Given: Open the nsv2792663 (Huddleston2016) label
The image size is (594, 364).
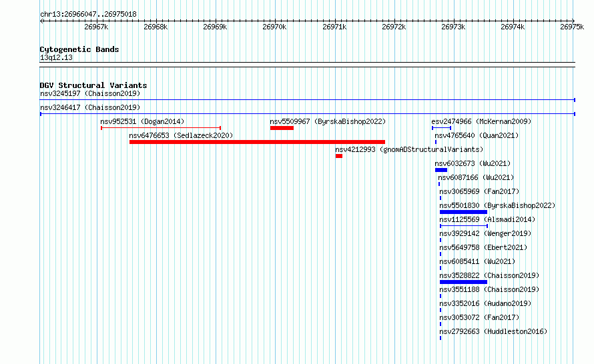Looking at the screenshot, I should (x=493, y=331).
